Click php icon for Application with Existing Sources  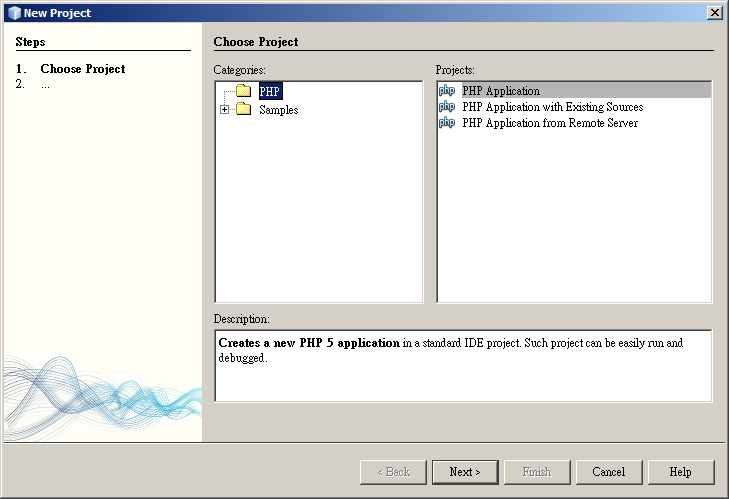tap(447, 106)
